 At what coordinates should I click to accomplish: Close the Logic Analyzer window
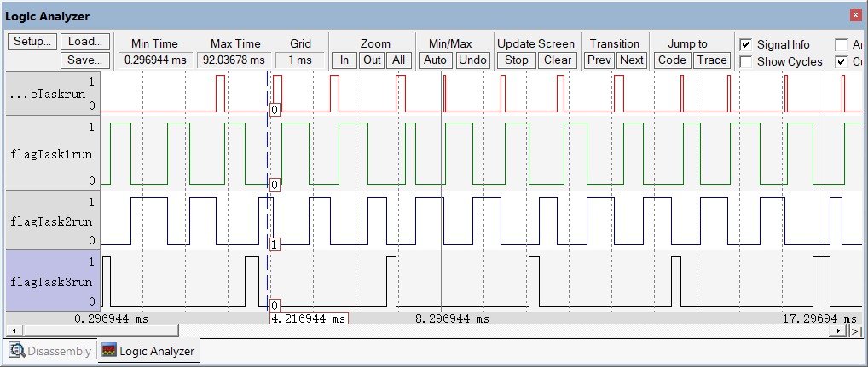(854, 16)
